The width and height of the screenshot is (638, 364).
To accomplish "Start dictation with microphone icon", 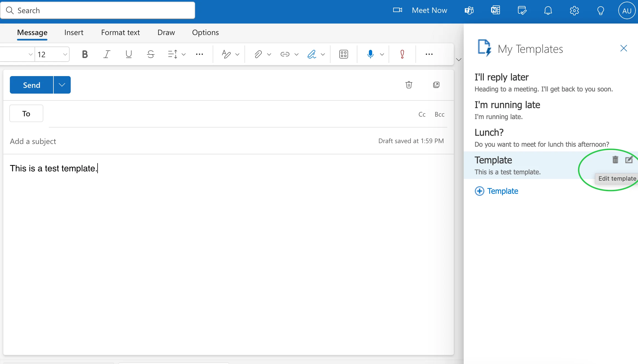I will (370, 54).
